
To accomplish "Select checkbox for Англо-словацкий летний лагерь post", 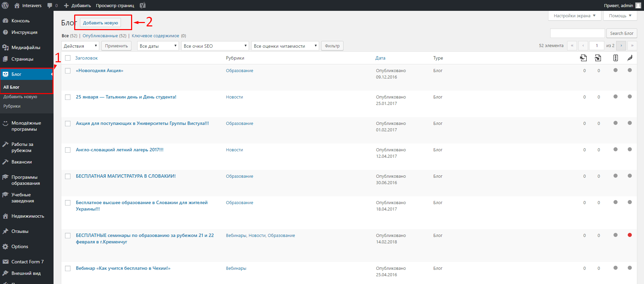I will [x=68, y=150].
